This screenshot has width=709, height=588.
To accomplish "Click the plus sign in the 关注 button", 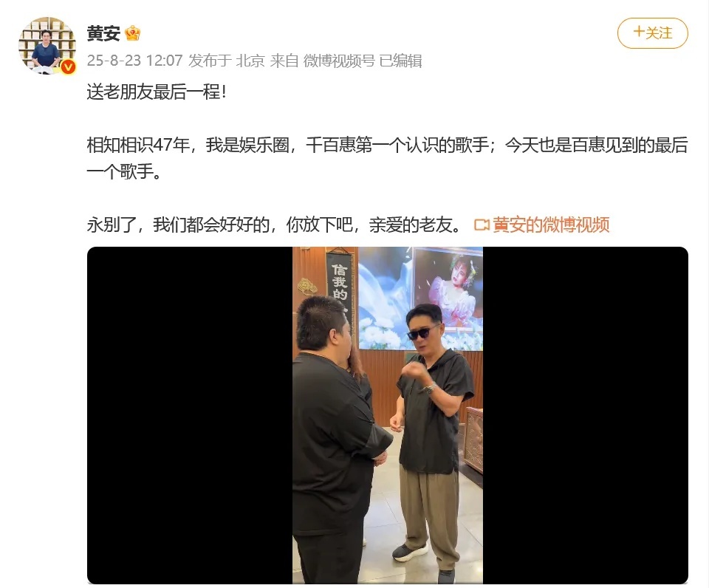I will click(639, 32).
